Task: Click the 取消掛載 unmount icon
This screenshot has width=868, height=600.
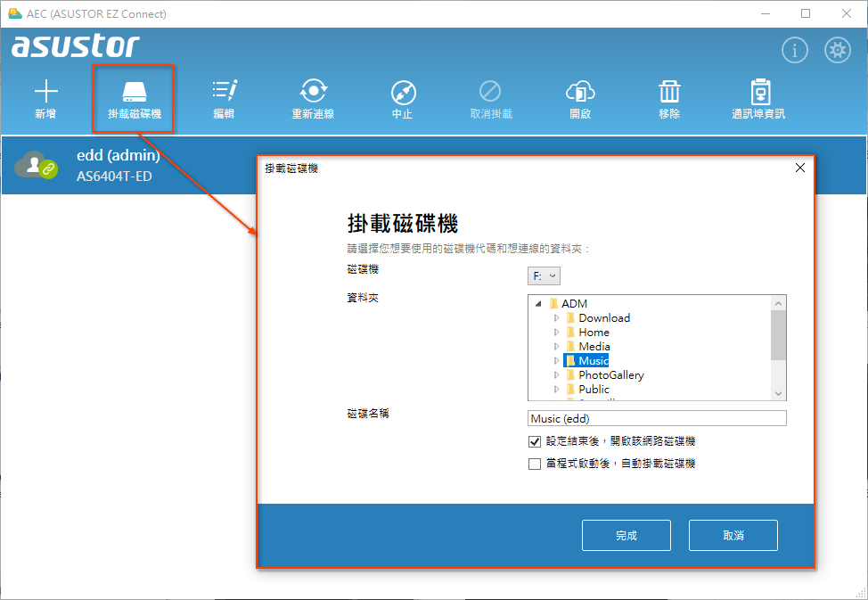Action: pos(491,99)
